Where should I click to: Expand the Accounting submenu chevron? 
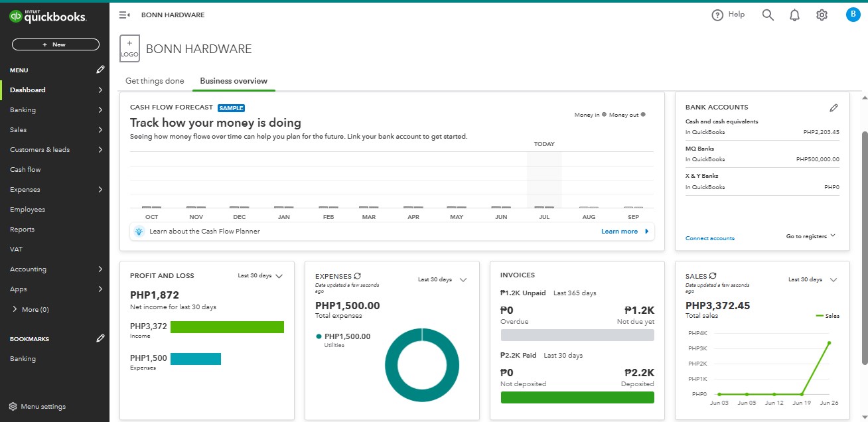point(100,269)
